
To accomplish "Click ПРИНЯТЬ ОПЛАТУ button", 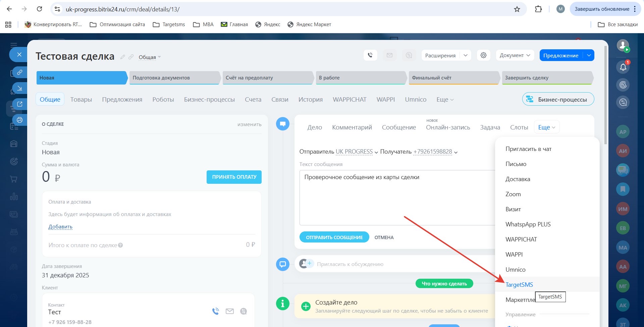I will 234,177.
